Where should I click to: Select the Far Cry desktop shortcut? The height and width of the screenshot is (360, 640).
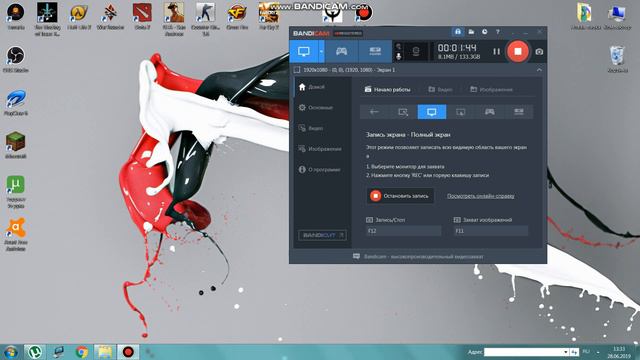(269, 17)
